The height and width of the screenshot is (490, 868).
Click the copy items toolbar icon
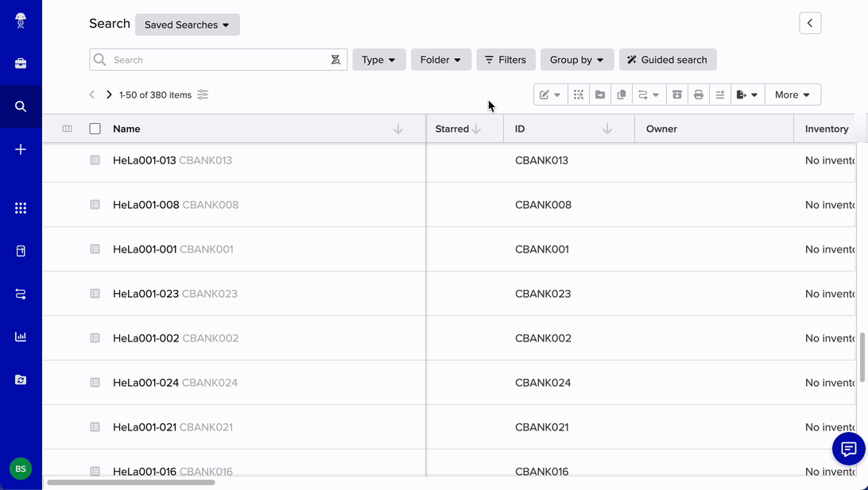[x=622, y=95]
